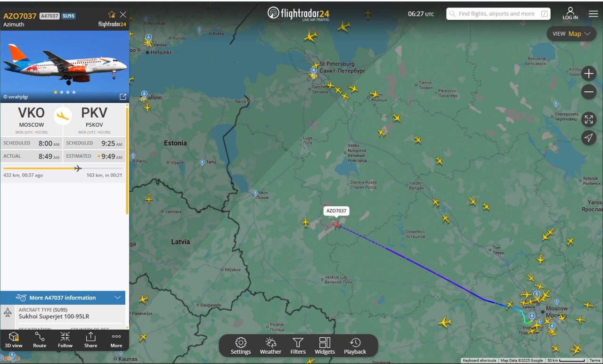Screen dimensions: 603x364
Task: Open the Filters panel
Action: tap(298, 346)
